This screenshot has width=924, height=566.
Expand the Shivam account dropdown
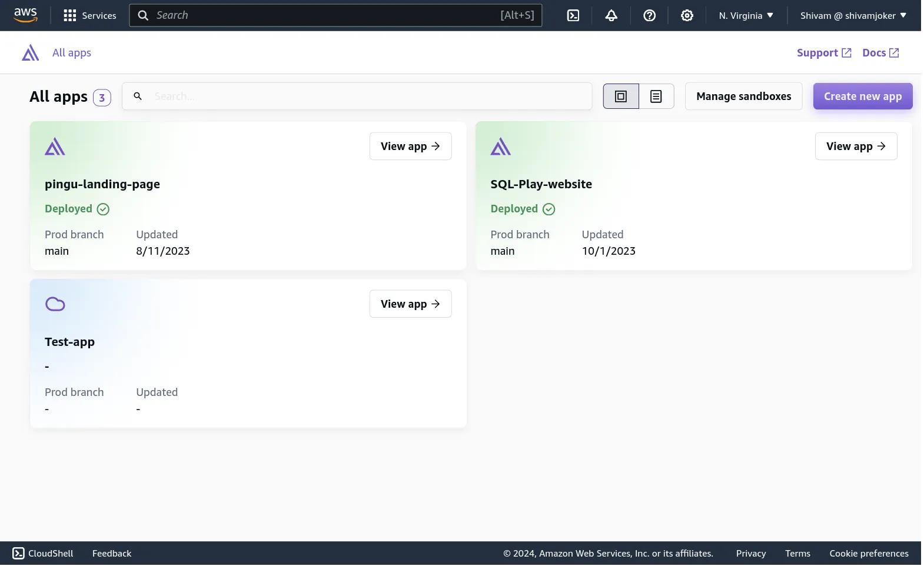point(853,16)
